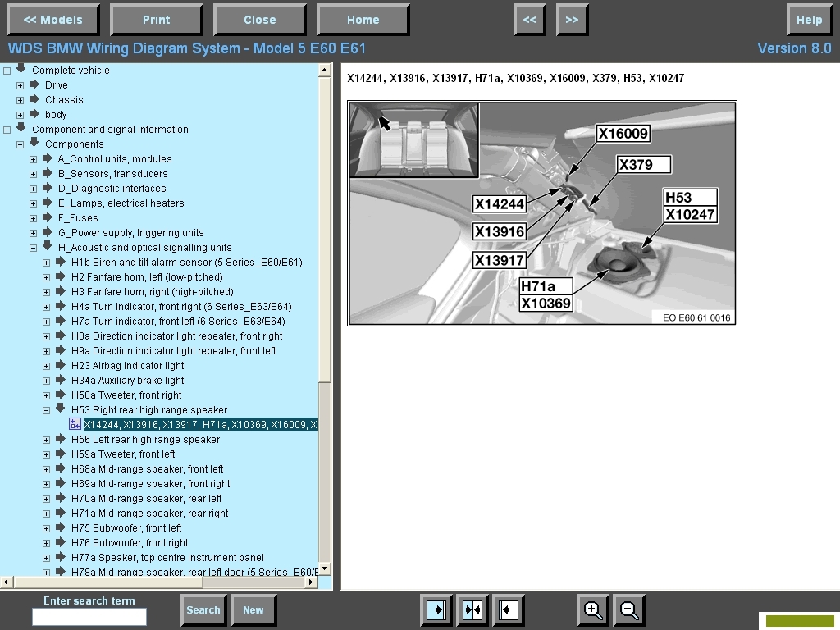Select H1b Siren and tilt alarm sensor
This screenshot has height=630, width=840.
[186, 262]
